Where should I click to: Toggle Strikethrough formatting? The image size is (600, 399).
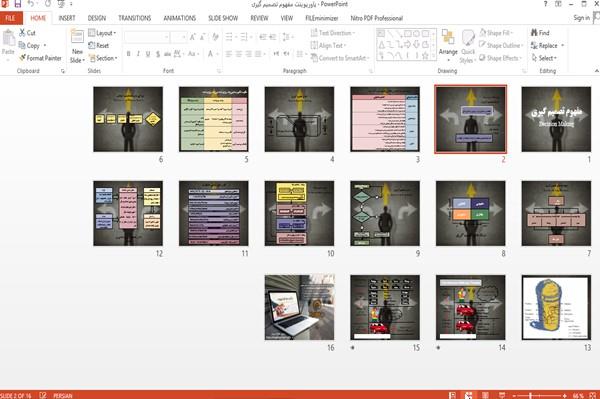click(167, 54)
